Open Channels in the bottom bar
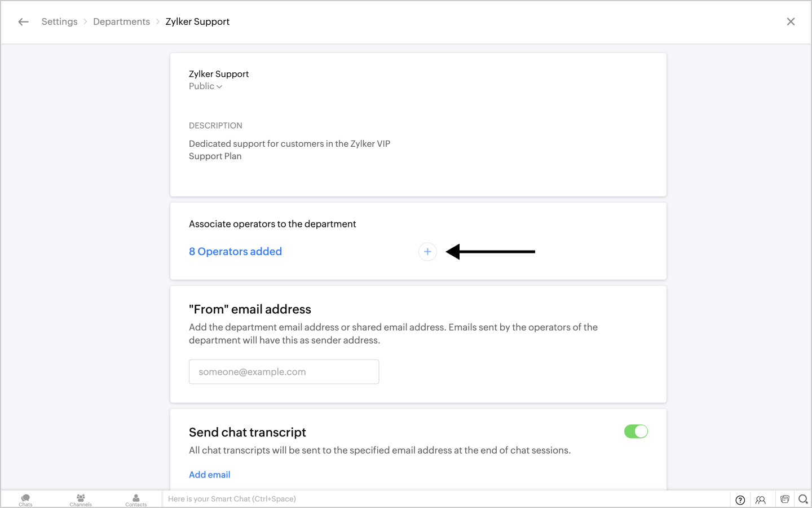812x508 pixels. coord(81,500)
